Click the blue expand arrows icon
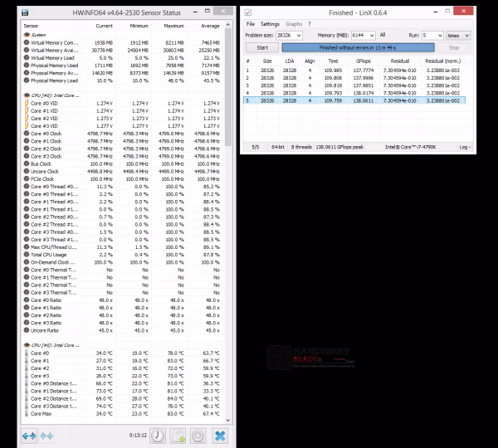 point(29,436)
